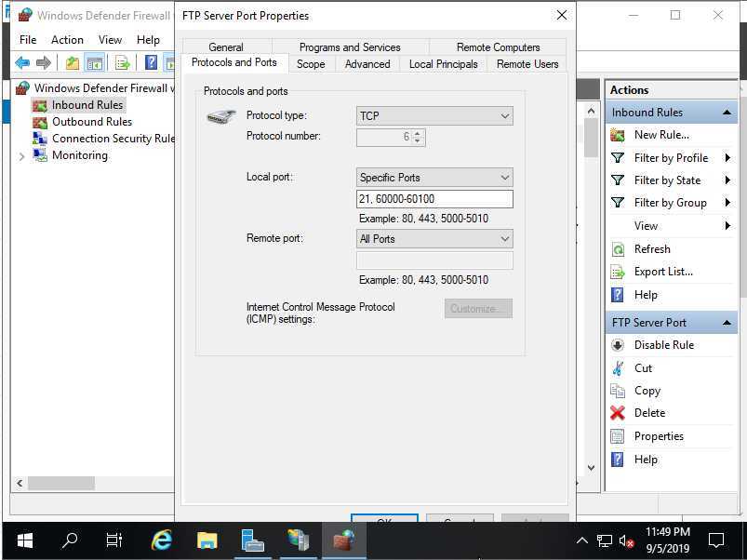
Task: Select Monitoring in the tree
Action: tap(80, 155)
